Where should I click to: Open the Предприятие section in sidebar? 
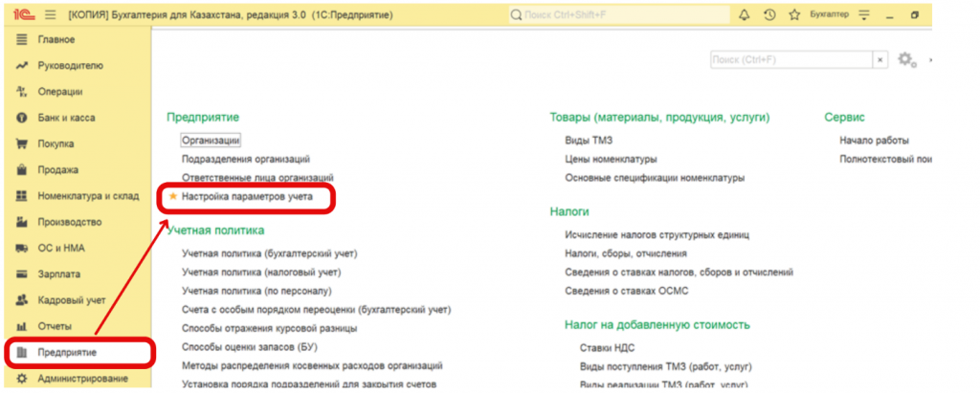[67, 352]
